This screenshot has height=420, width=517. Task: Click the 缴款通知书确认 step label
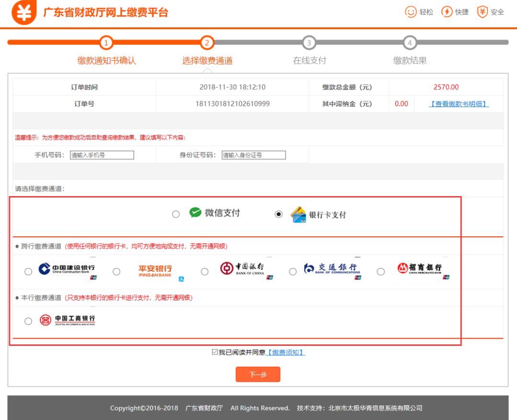(x=106, y=61)
